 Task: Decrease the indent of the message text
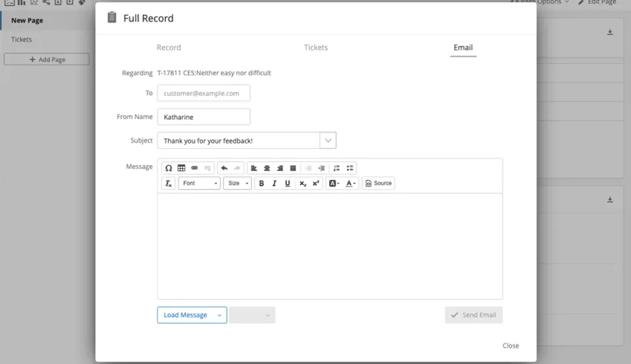pos(308,168)
